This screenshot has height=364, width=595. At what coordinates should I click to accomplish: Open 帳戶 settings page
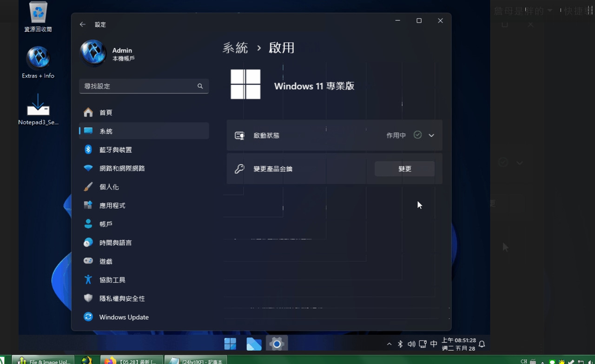(x=144, y=224)
